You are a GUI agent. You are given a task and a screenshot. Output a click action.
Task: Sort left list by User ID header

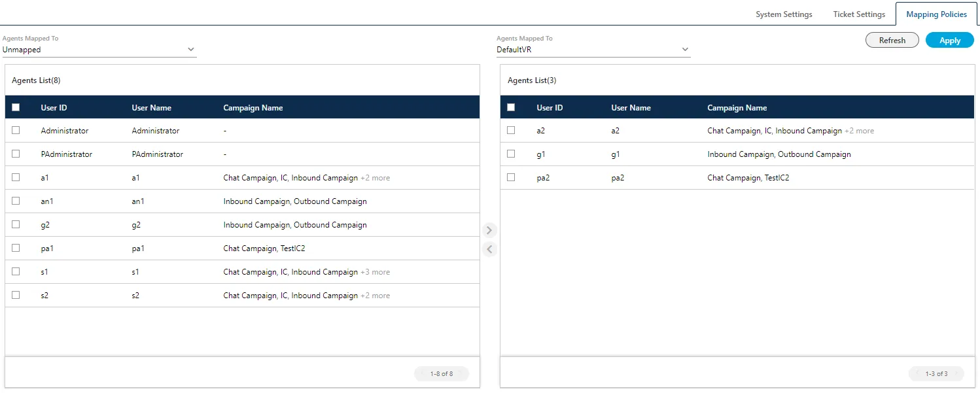pyautogui.click(x=54, y=108)
